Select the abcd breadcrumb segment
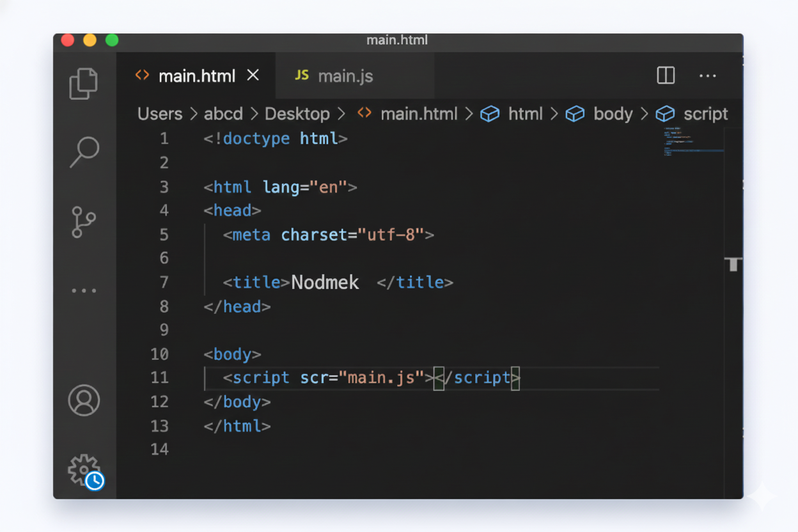The width and height of the screenshot is (798, 532). pos(223,114)
